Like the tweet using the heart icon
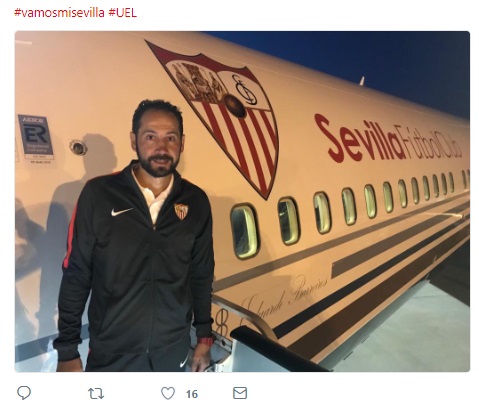Viewport: 479px width, 406px height. pos(168,393)
